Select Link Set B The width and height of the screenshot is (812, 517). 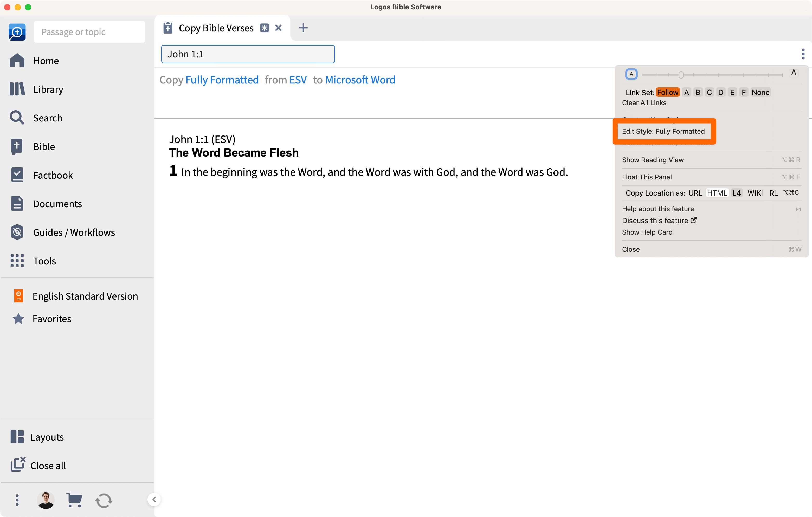pos(698,92)
